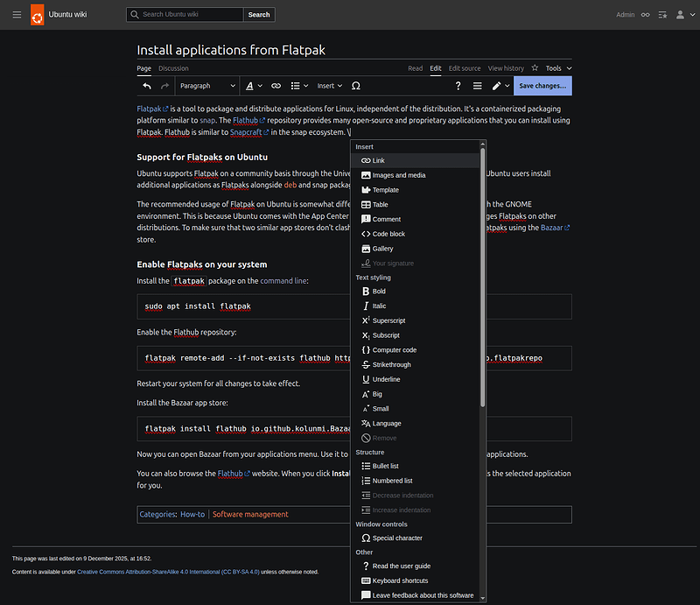Apply Strikethrough from the Text styling section
Screen dimensions: 700x605
(389, 364)
